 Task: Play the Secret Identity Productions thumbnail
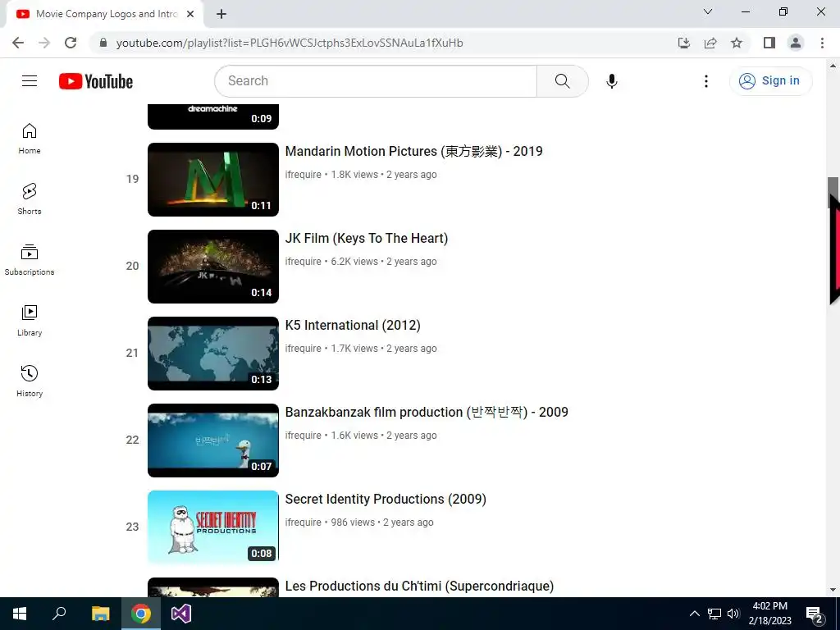pos(213,527)
